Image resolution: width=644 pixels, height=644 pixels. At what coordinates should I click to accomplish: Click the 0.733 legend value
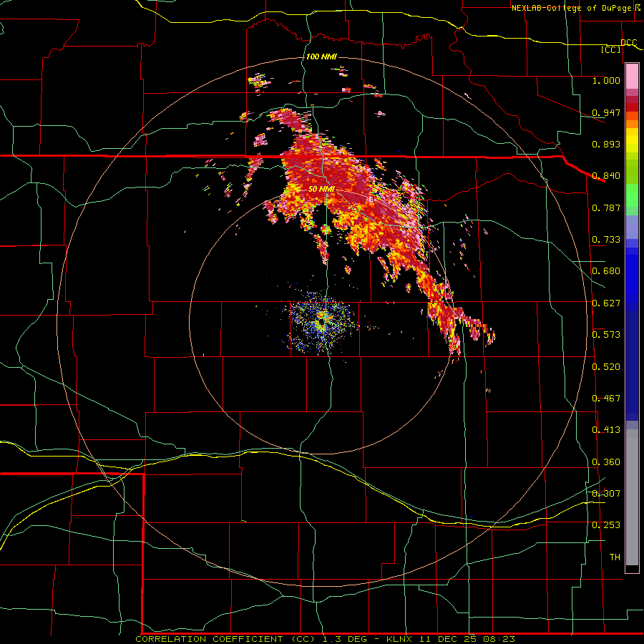pyautogui.click(x=606, y=240)
